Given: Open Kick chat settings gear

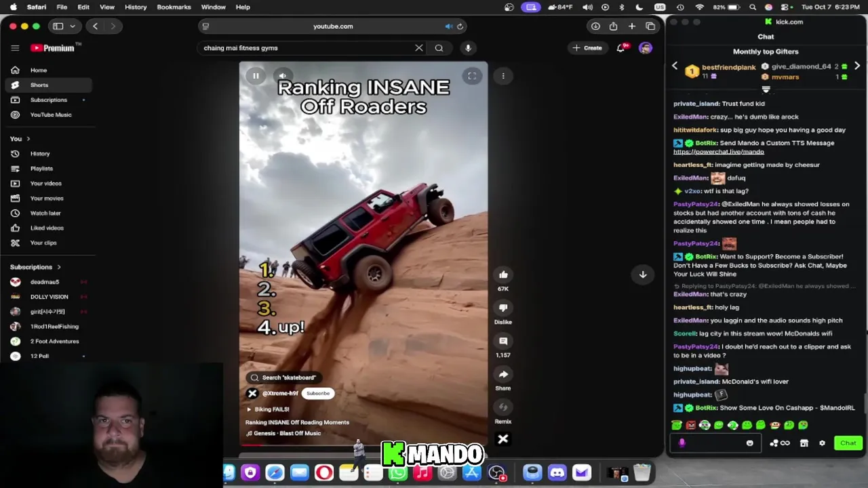Looking at the screenshot, I should tap(822, 443).
